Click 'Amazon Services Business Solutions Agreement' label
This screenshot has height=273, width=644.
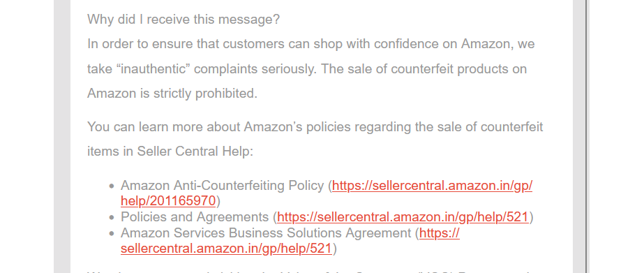(266, 233)
